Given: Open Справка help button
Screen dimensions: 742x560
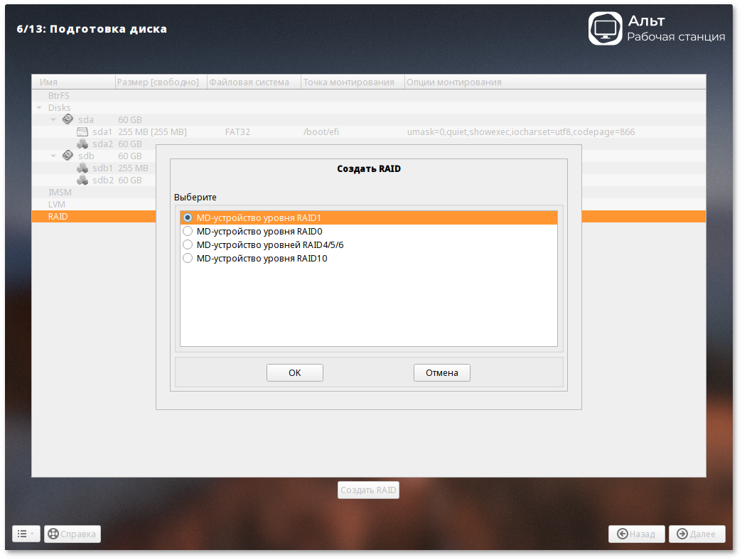Looking at the screenshot, I should [72, 534].
